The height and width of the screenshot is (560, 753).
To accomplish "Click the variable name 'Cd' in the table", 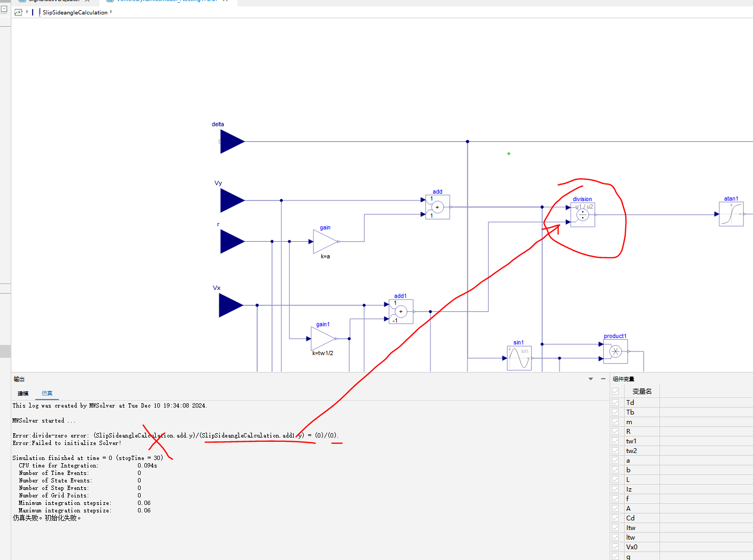I will click(x=631, y=518).
